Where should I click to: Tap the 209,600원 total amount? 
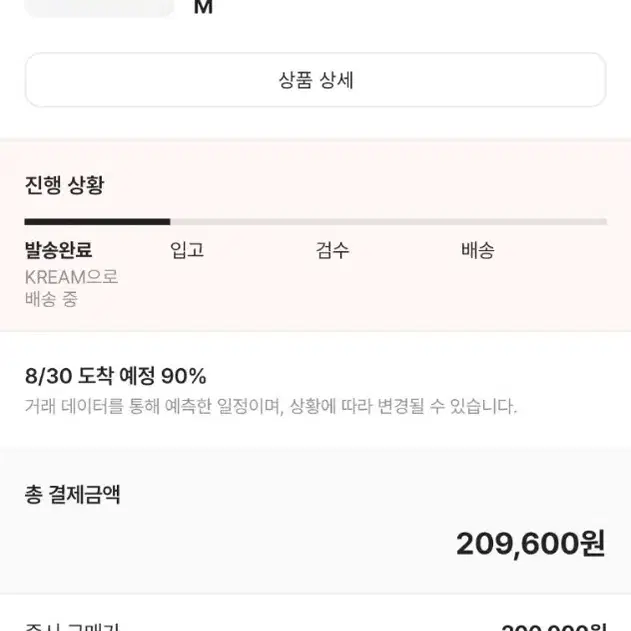tap(530, 543)
